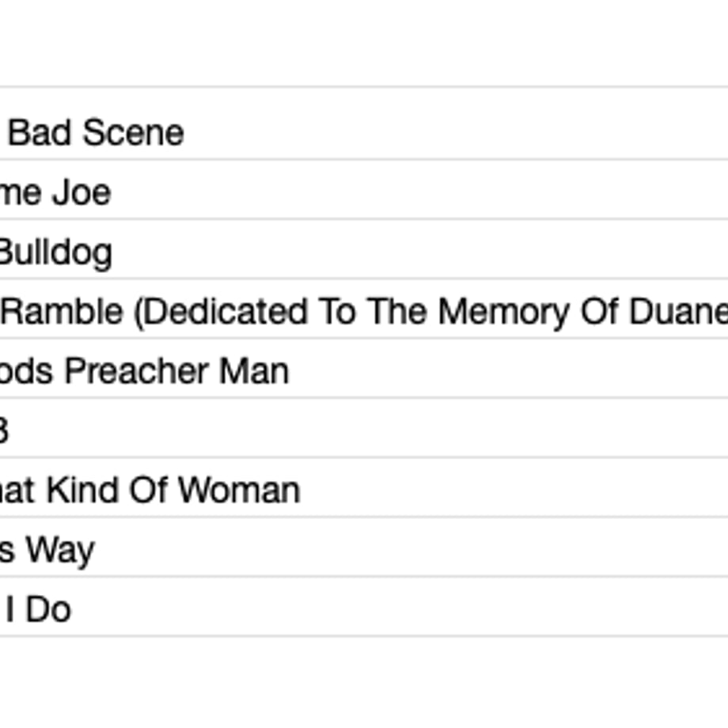Click the word 'Joe' in second track
This screenshot has height=728, width=728.
tap(82, 192)
